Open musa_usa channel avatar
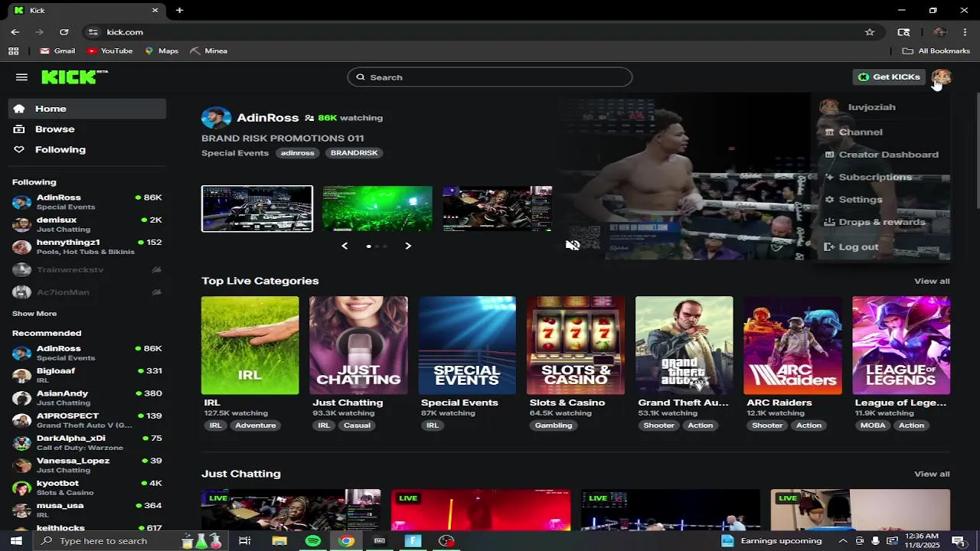 pos(22,510)
